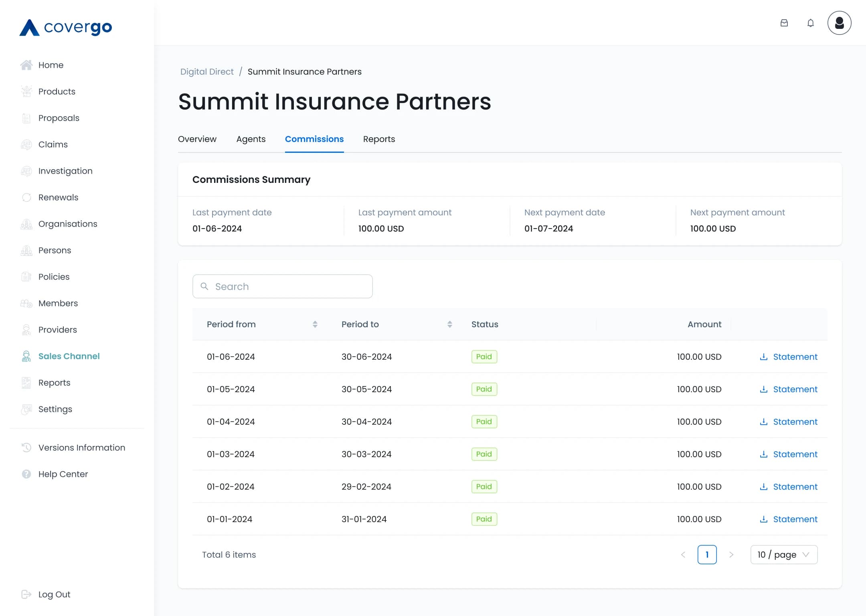This screenshot has height=616, width=866.
Task: Click download icon for the 01-06-2024 statement
Action: coord(764,357)
